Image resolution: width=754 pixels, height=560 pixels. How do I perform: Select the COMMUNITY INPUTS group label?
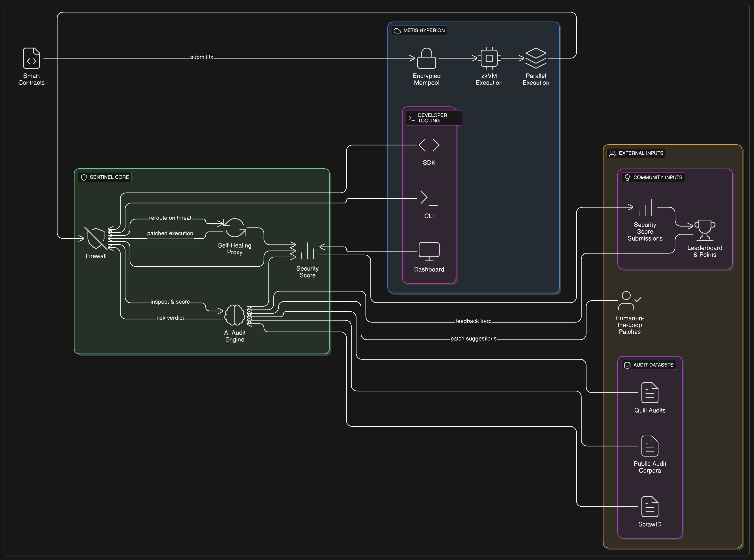pyautogui.click(x=657, y=177)
